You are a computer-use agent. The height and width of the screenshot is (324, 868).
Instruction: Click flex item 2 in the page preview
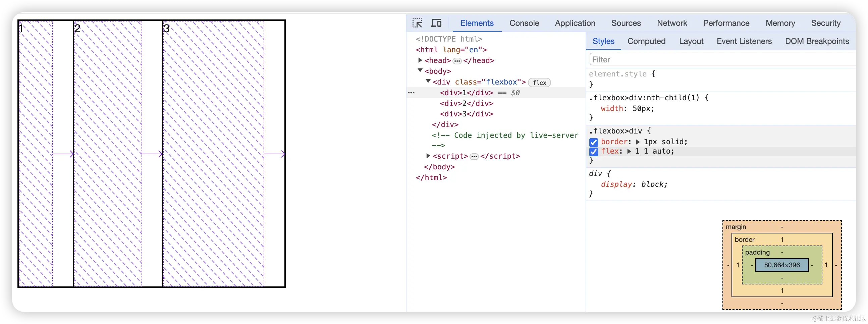tap(118, 154)
